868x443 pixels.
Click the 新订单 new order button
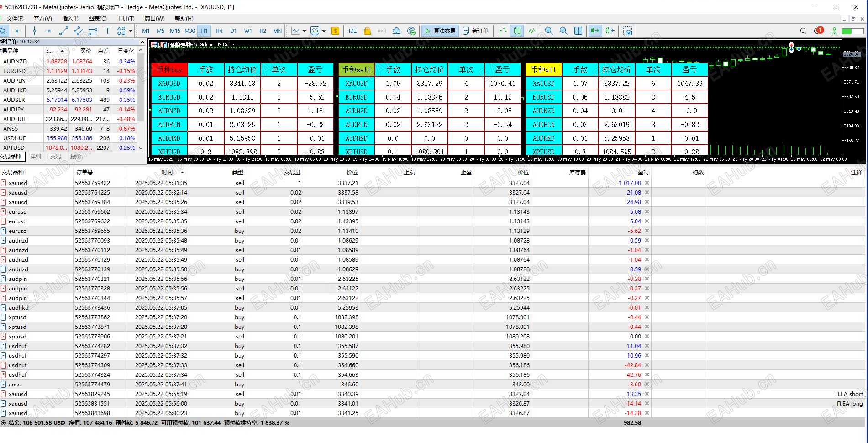pyautogui.click(x=476, y=31)
